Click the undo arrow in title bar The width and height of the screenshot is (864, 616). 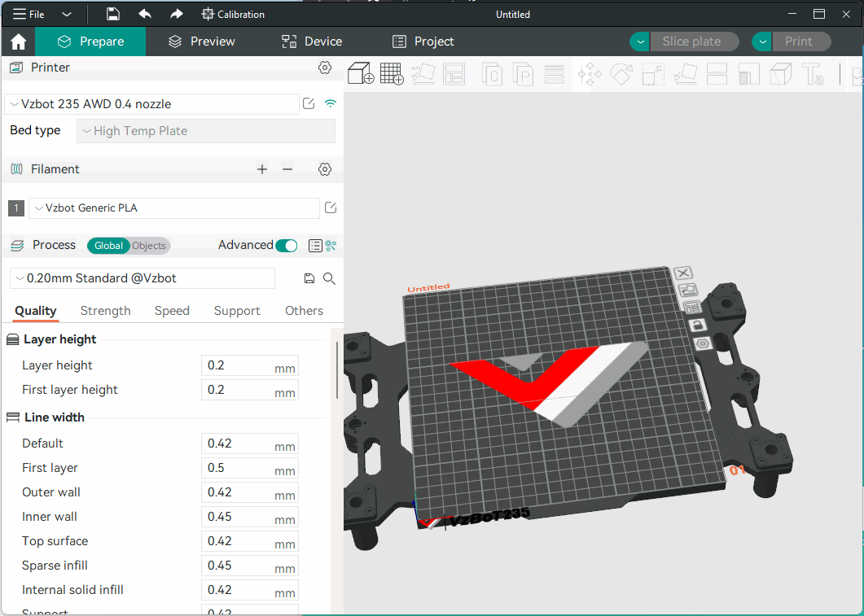click(145, 14)
